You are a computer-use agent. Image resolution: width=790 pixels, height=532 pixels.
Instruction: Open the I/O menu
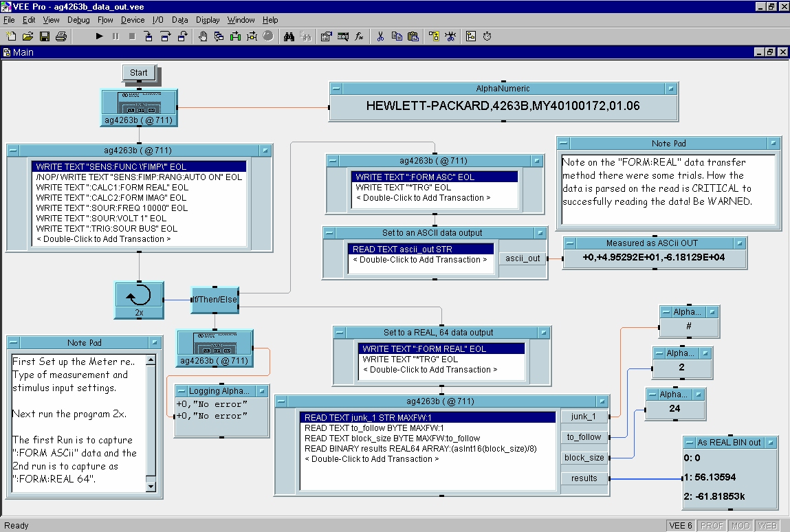(157, 20)
